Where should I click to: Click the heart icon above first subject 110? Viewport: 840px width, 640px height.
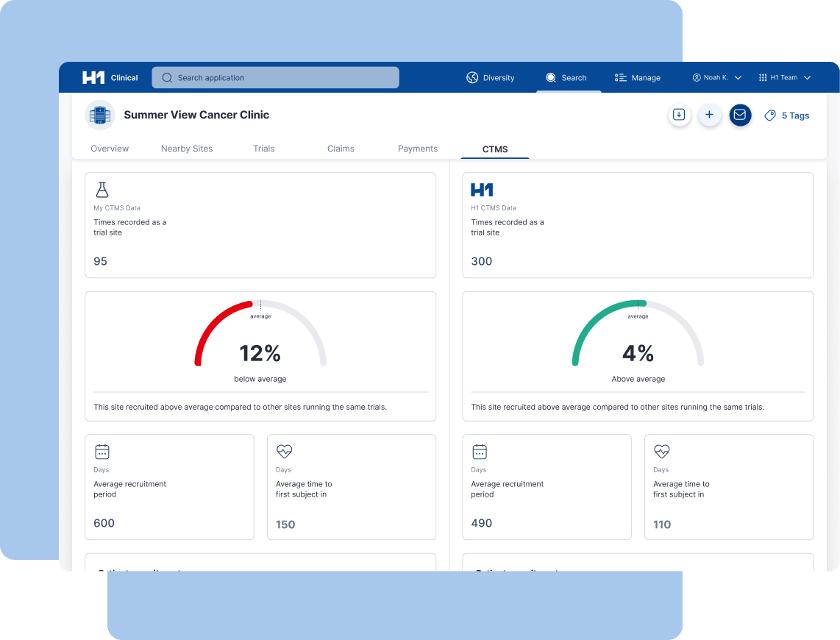pos(661,451)
